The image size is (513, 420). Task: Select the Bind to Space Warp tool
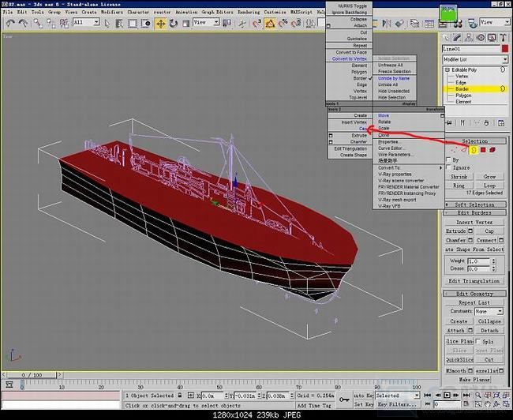tap(64, 23)
